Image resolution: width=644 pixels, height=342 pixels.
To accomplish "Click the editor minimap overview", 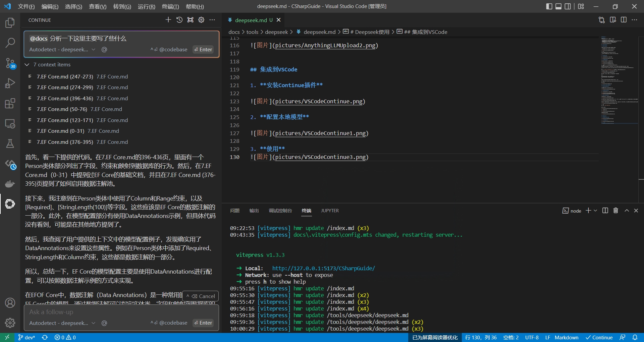I will [619, 80].
